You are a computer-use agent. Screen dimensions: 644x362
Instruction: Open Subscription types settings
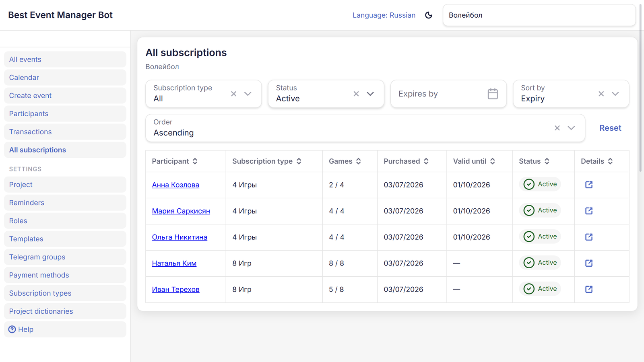click(65, 293)
